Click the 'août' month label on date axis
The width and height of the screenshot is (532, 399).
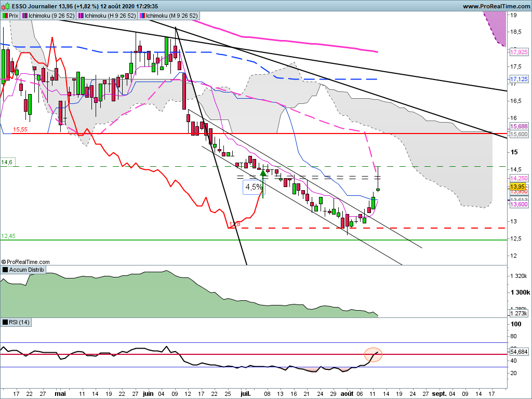click(347, 394)
